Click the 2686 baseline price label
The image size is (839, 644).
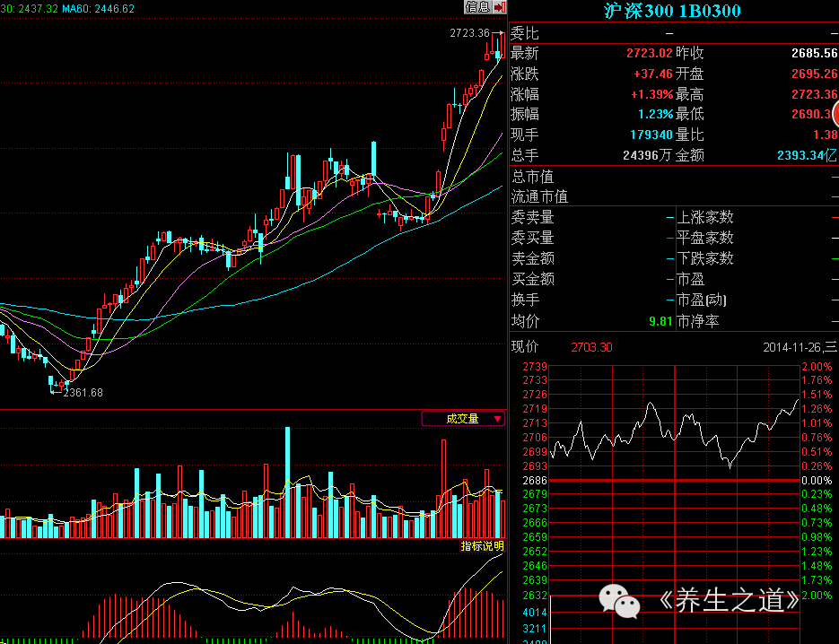click(x=535, y=481)
